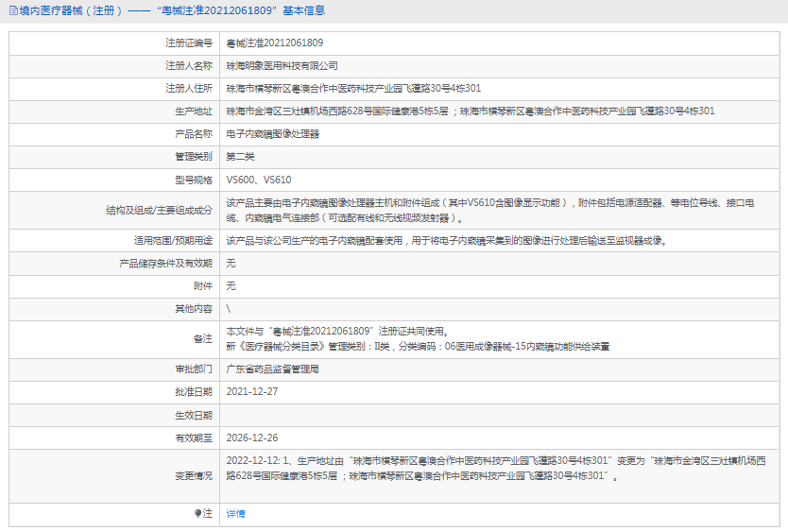Select registrant name 珠海明象医用科技有限公司
The width and height of the screenshot is (788, 532).
pos(282,66)
